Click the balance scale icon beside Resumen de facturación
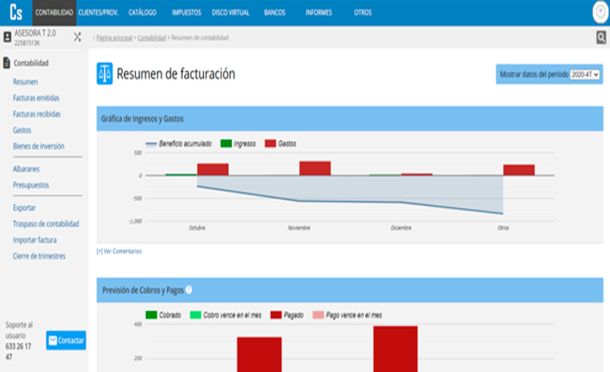The image size is (610, 372). (x=105, y=74)
